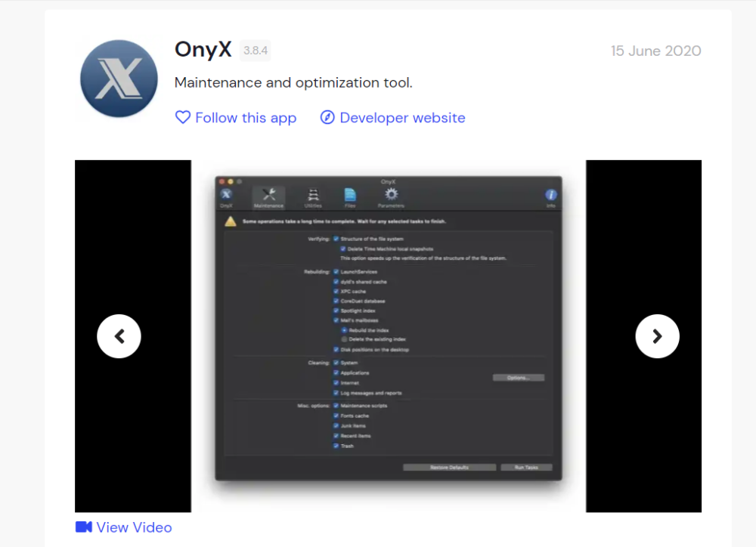This screenshot has height=547, width=756.
Task: Click the OnyX app title heading
Action: pos(203,50)
